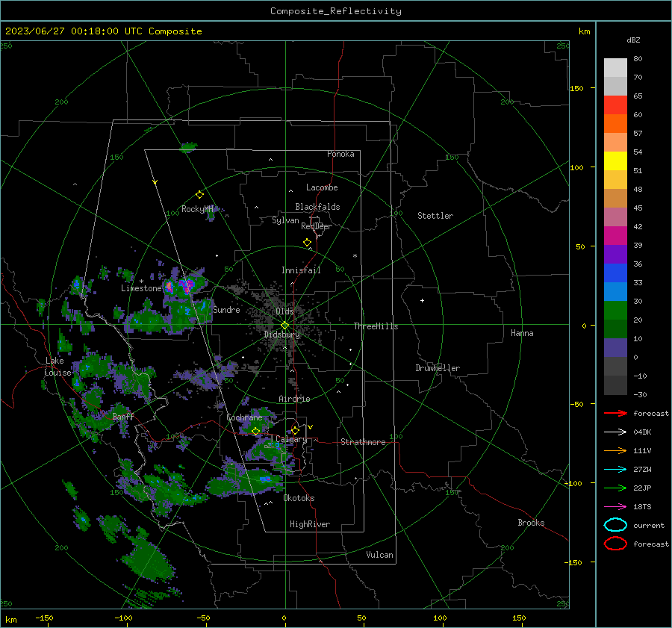Click the Hanna label
This screenshot has width=672, height=628.
[522, 333]
